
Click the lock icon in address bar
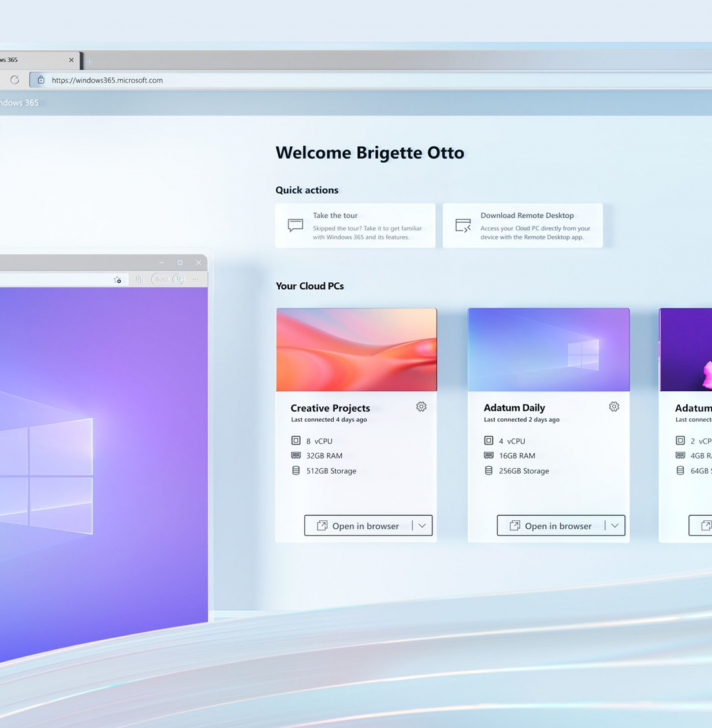(x=41, y=80)
